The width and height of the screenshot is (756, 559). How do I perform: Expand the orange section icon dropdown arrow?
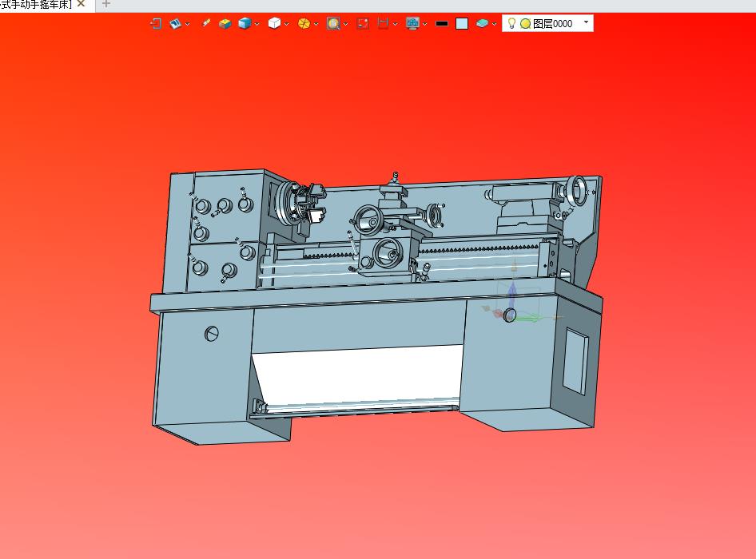316,24
